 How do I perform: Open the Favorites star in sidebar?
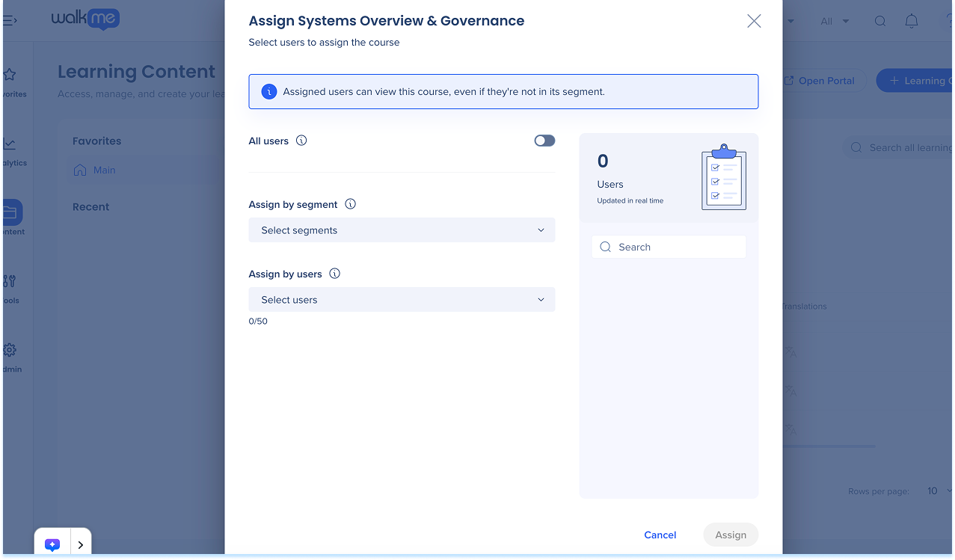coord(10,75)
